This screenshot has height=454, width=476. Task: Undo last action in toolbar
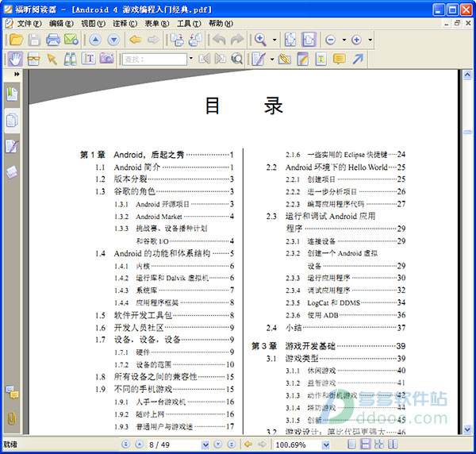(219, 40)
